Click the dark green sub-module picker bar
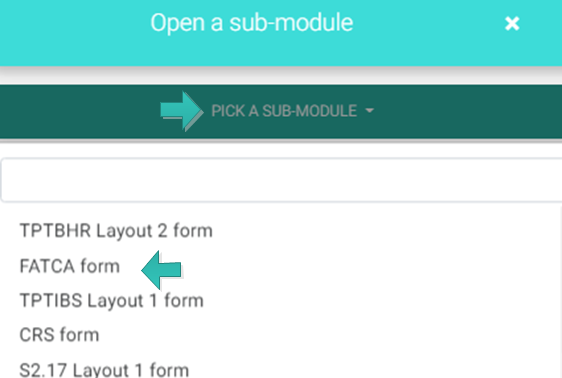This screenshot has height=378, width=562. [281, 111]
